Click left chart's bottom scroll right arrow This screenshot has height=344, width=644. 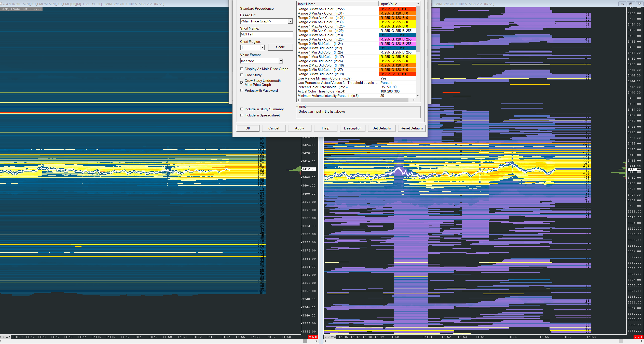pos(316,341)
